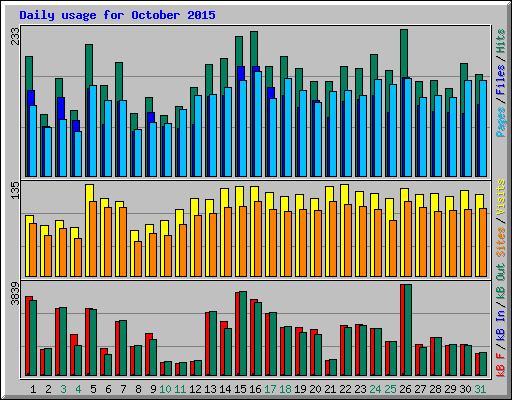The width and height of the screenshot is (512, 400).
Task: Select day label '15' on the x-axis
Action: click(240, 389)
